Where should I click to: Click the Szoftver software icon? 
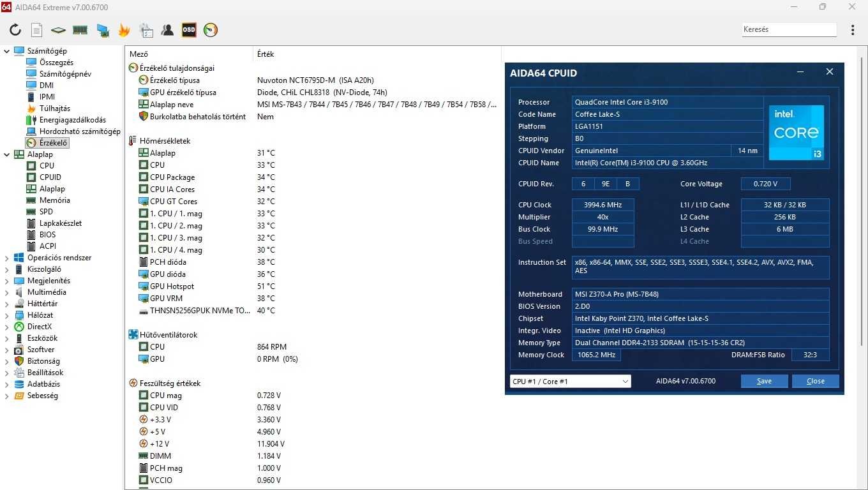[x=19, y=350]
